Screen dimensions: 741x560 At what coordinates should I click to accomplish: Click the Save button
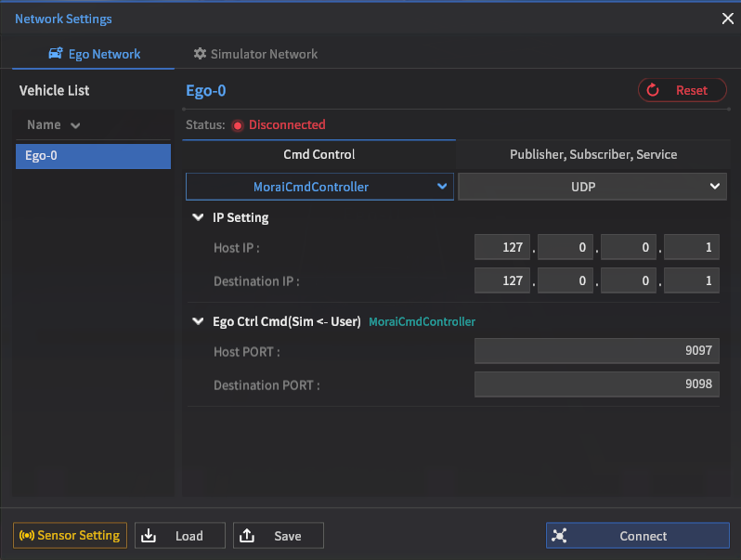[x=279, y=536]
